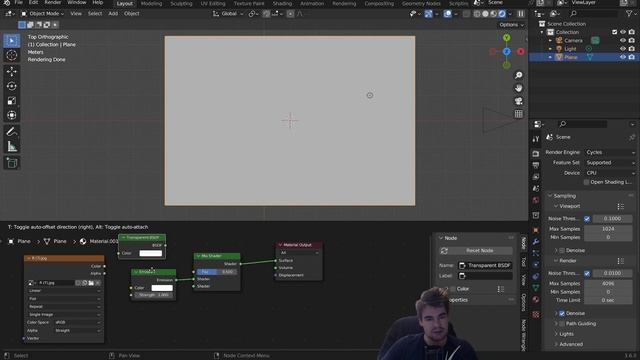Click the Emission node color swatch
The width and height of the screenshot is (640, 360).
pos(162,288)
